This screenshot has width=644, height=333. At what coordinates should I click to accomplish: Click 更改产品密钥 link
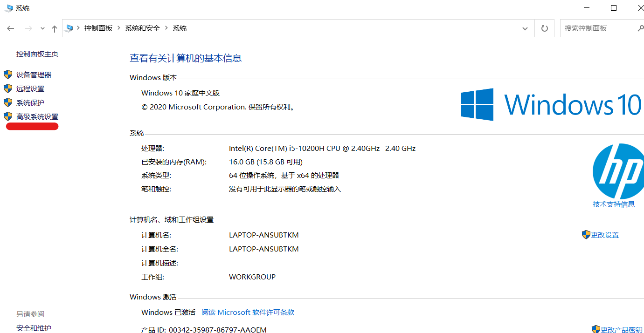coord(622,330)
